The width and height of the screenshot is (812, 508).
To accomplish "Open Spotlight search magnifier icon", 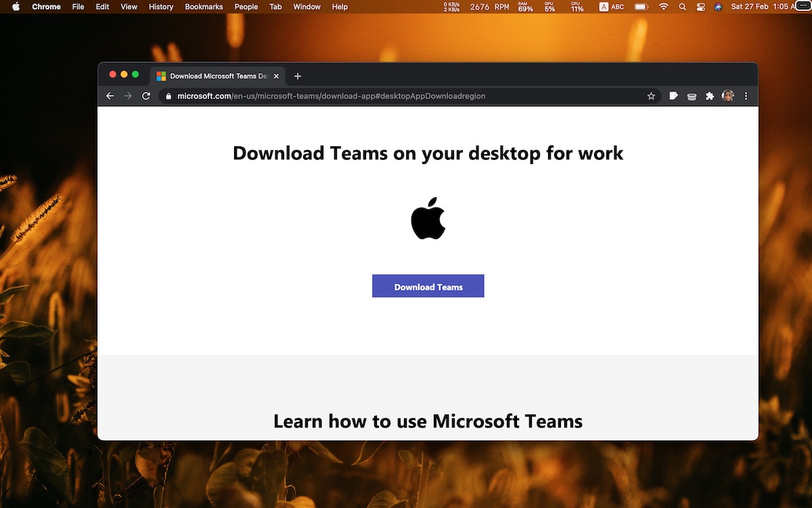I will [682, 7].
